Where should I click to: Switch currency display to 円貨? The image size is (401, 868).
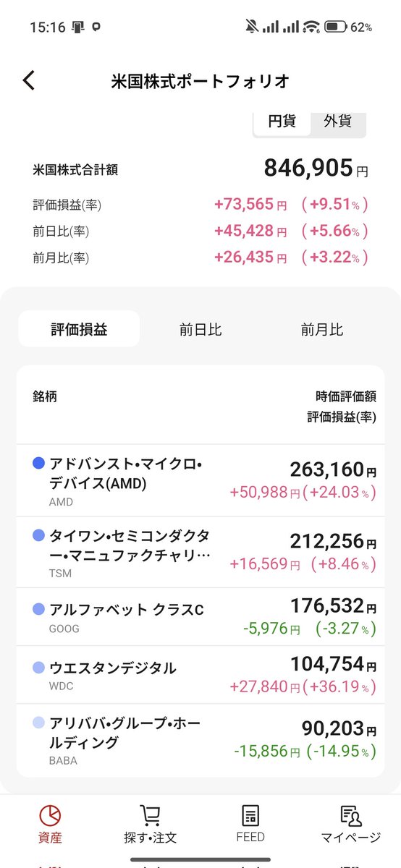tap(282, 122)
